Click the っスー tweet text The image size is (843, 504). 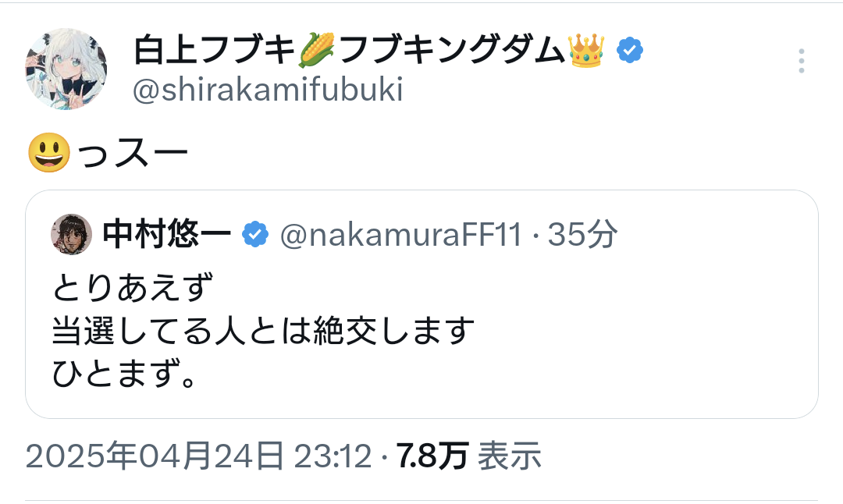pos(133,153)
